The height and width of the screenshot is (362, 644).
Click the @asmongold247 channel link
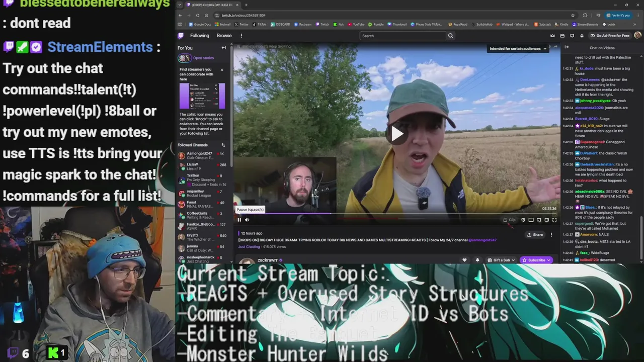(482, 240)
